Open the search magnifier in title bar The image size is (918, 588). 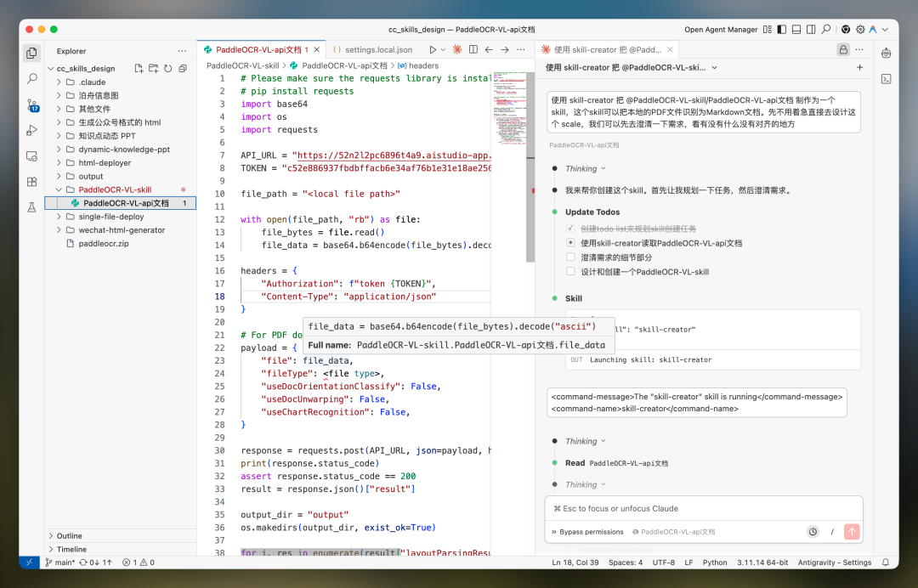[825, 29]
